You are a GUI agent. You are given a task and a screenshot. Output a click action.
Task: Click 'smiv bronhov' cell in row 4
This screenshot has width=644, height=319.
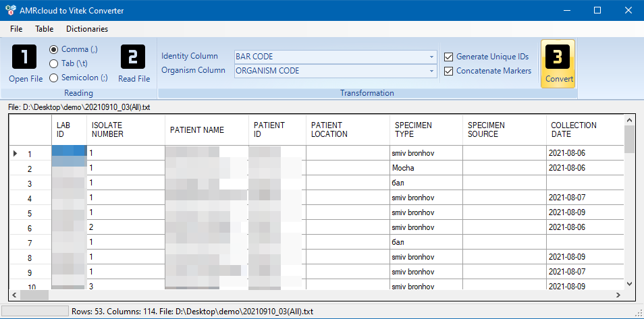[427, 198]
